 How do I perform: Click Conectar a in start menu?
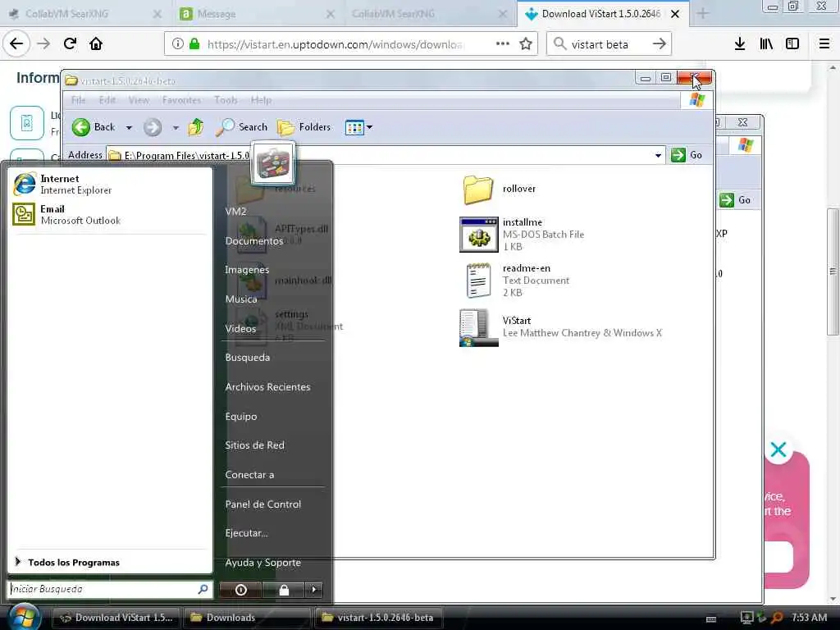249,475
